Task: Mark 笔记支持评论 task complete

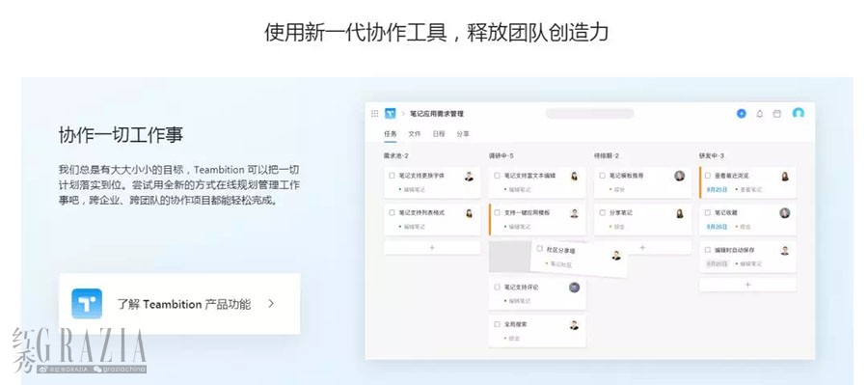Action: pyautogui.click(x=497, y=288)
